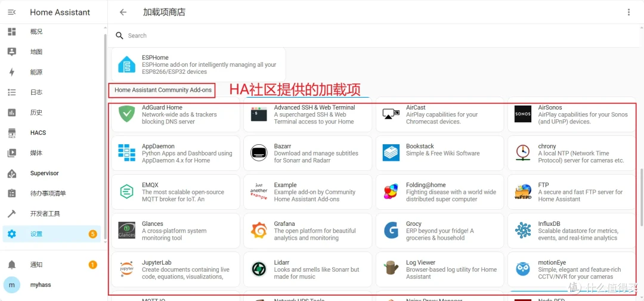Open 日志 in the sidebar
The width and height of the screenshot is (644, 301).
coord(52,92)
